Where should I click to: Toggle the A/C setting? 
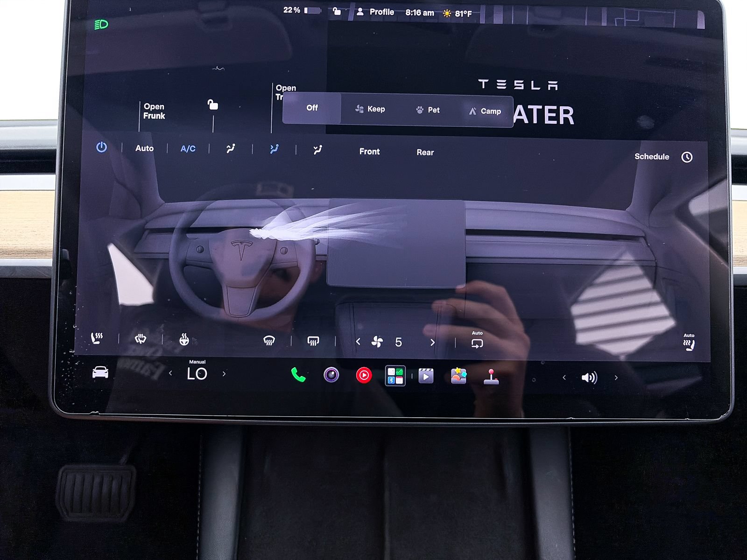coord(188,149)
